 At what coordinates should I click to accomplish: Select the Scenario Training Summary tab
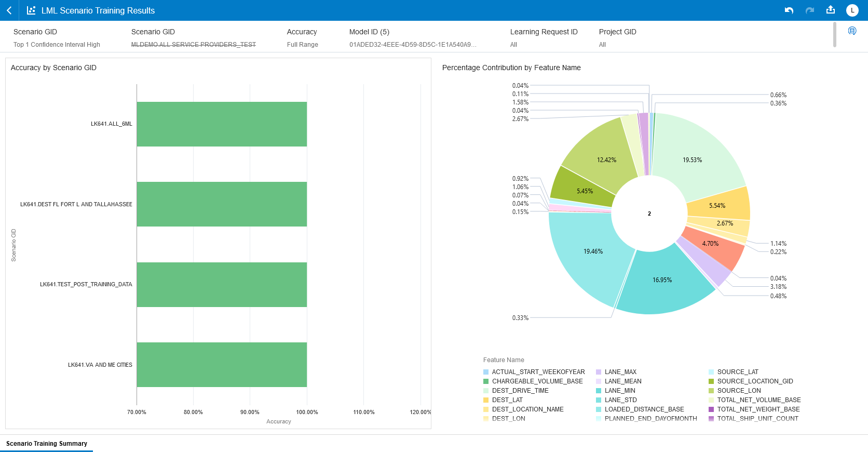coord(47,444)
